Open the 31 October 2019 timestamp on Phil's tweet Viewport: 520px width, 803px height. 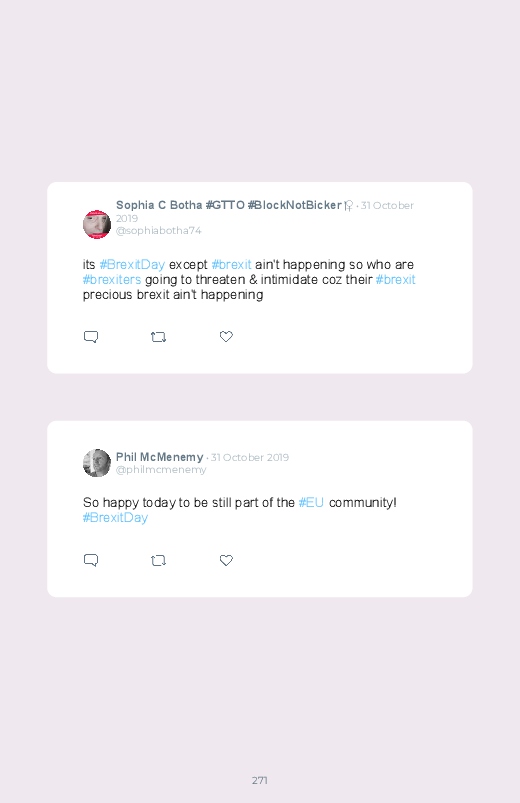pos(250,457)
